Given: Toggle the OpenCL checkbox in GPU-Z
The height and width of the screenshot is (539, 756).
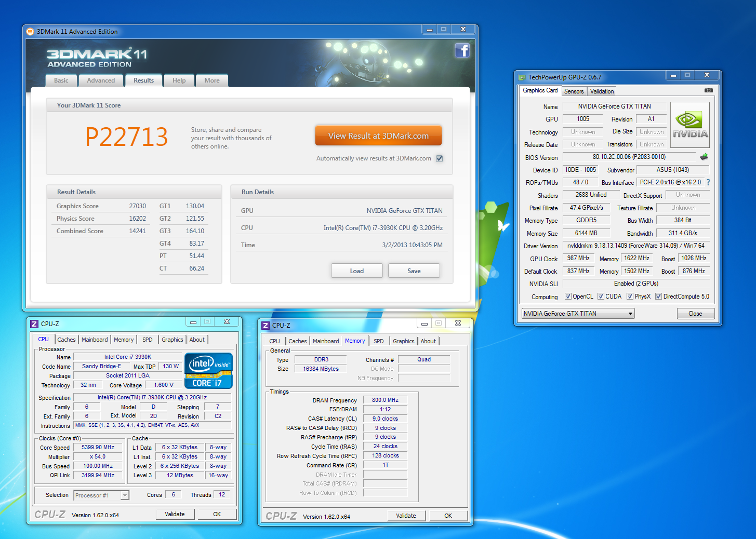Looking at the screenshot, I should 568,297.
